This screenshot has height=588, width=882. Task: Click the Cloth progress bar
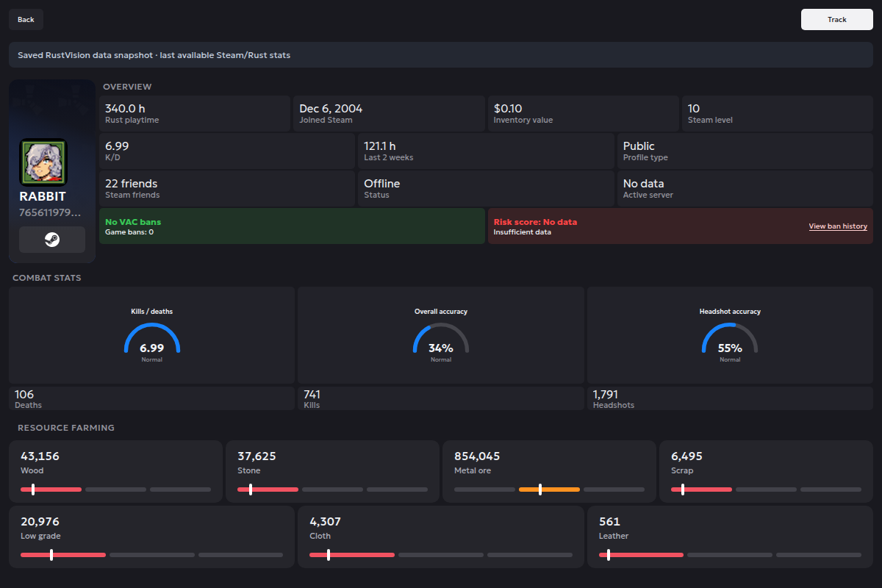(x=441, y=555)
